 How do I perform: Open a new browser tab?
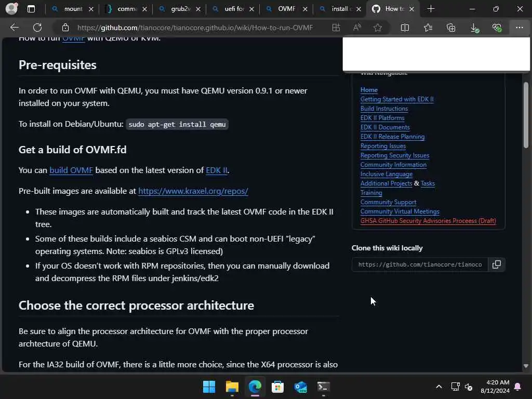click(431, 9)
